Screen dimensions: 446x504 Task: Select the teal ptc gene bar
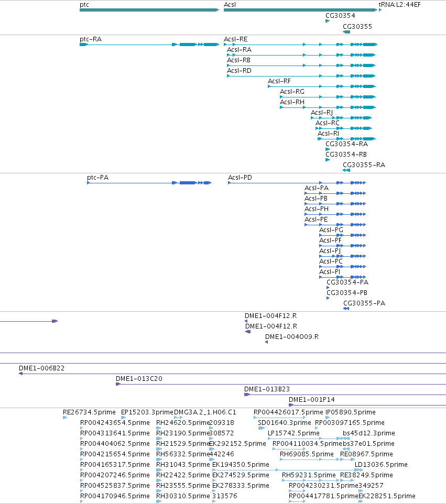point(149,10)
